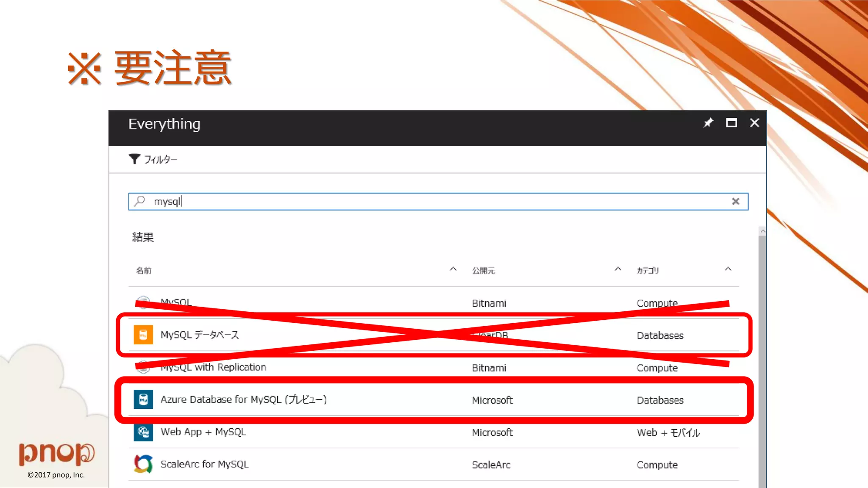Click Web + モバイル category
The width and height of the screenshot is (868, 488).
click(668, 433)
